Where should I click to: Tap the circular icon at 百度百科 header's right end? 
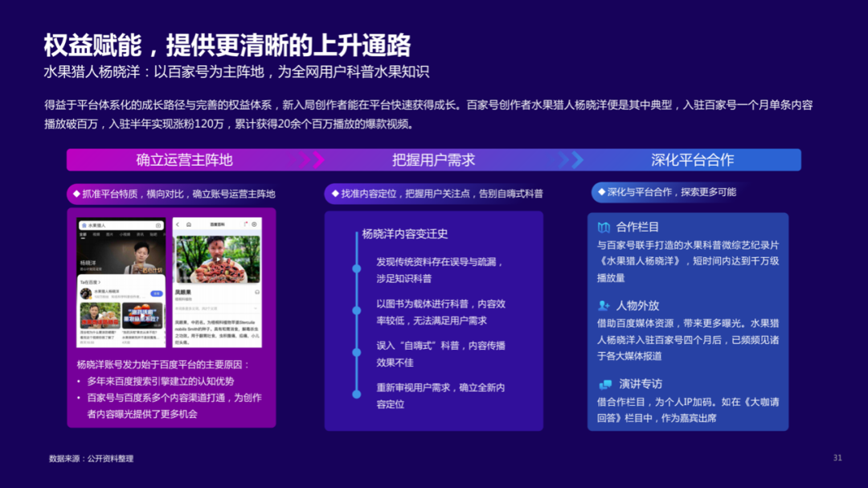(254, 224)
